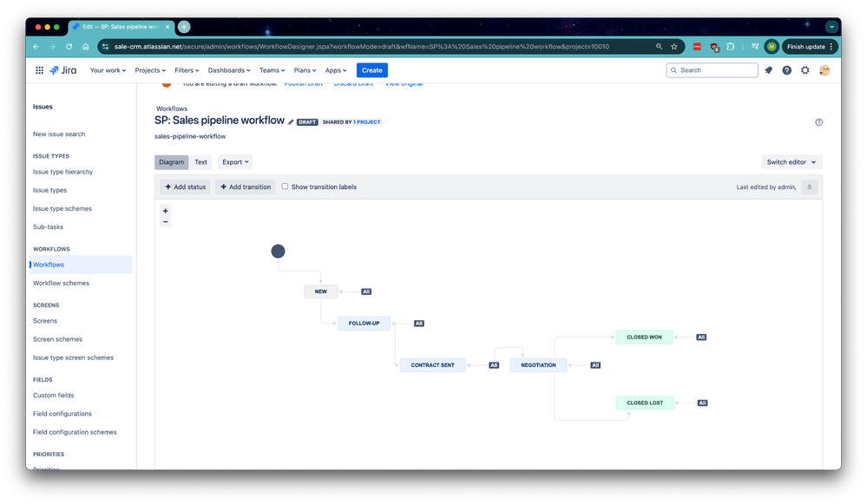Open Workflows in the sidebar
Viewport: 867px width, 504px height.
click(x=81, y=265)
